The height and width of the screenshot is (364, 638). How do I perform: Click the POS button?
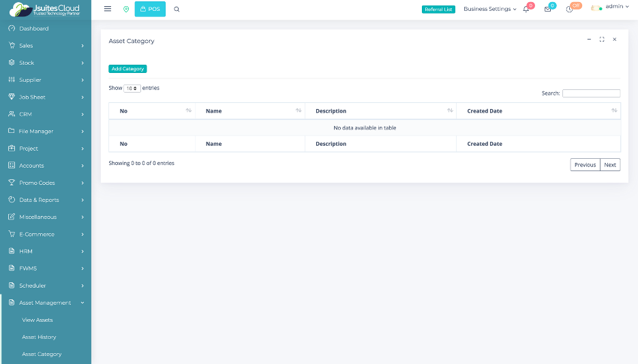coord(150,9)
